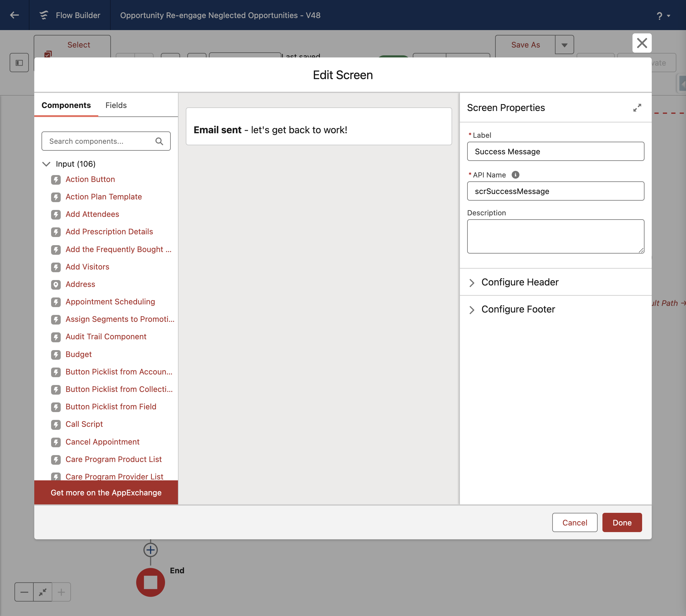Click the Add Attendees component icon

[56, 214]
